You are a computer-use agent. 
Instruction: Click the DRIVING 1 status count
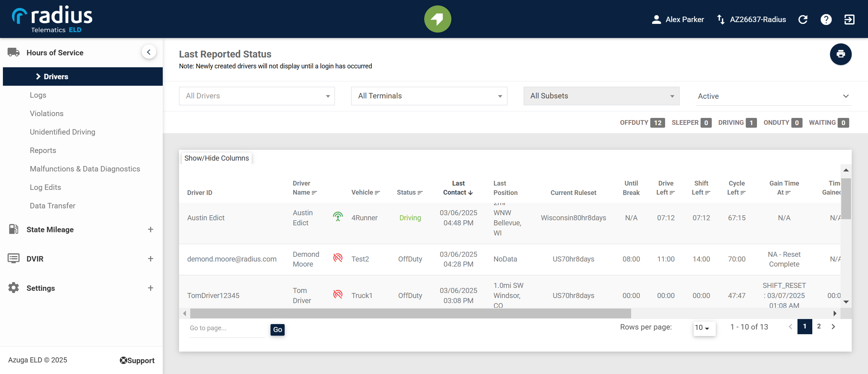point(737,123)
